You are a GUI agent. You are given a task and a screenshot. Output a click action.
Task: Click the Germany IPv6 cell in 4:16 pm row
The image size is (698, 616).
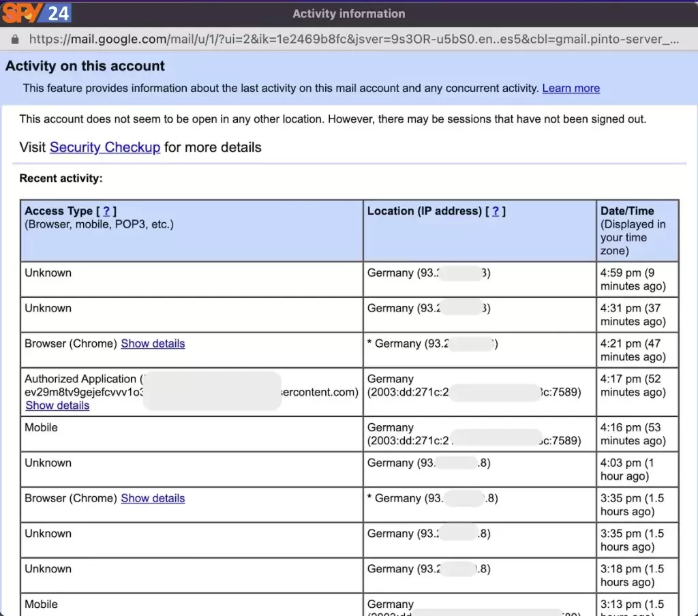[x=479, y=434]
